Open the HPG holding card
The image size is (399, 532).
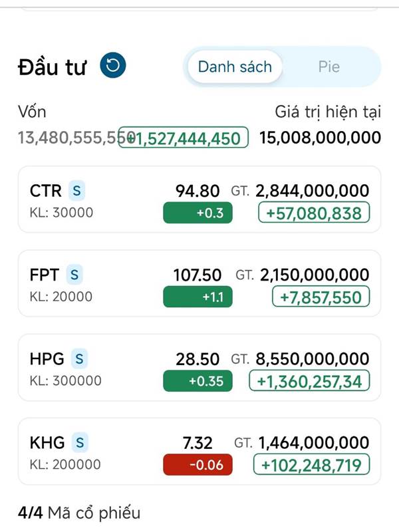199,368
